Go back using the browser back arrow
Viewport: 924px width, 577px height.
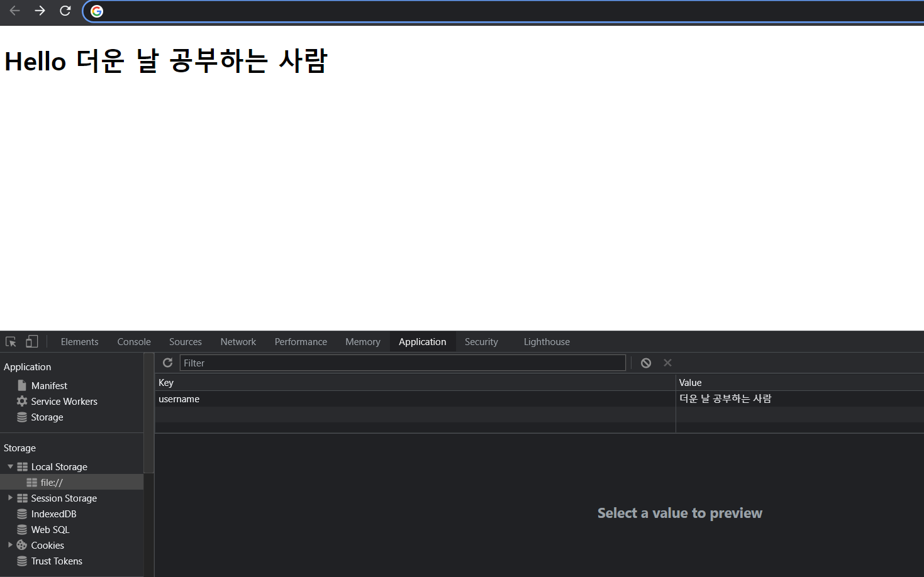[14, 11]
